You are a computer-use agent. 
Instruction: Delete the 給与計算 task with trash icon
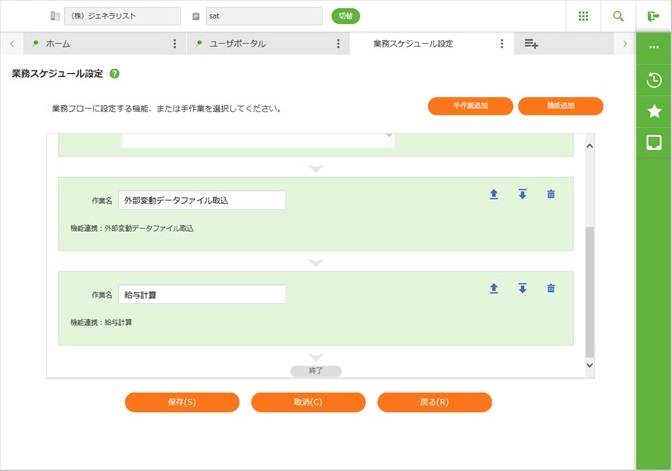[551, 288]
